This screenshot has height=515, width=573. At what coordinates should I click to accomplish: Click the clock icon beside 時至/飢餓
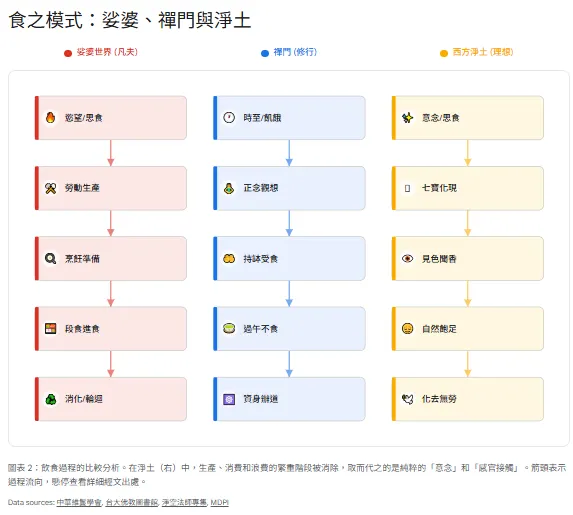point(229,118)
